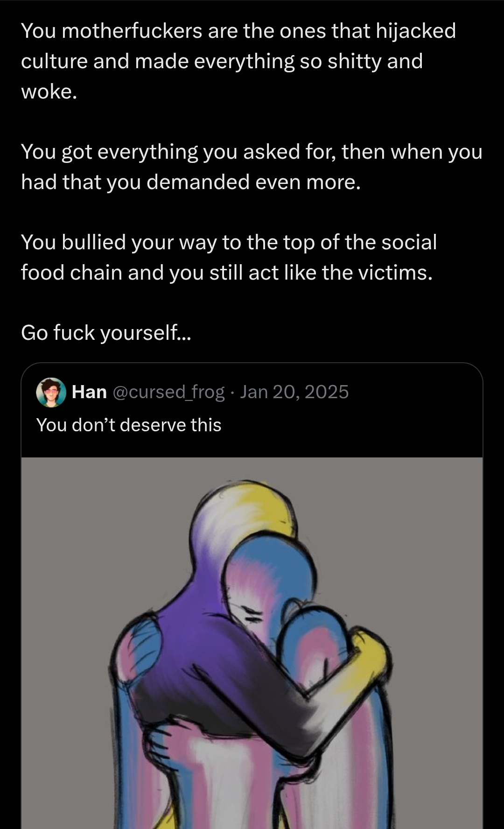Open Han's profile avatar picture
504x829 pixels.
[x=51, y=392]
